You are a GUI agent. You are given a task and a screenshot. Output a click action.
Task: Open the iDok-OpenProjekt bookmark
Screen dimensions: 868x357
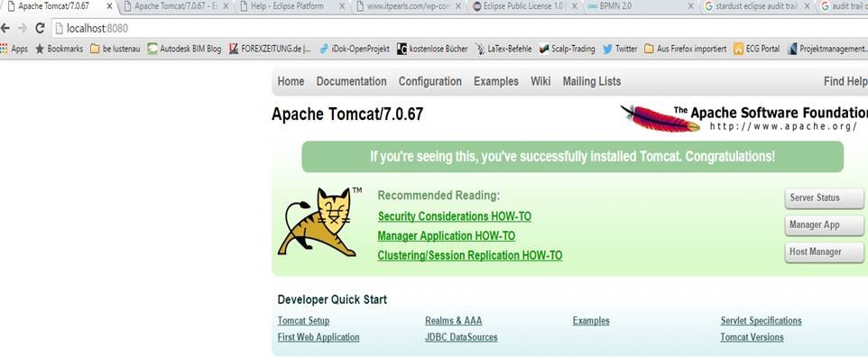click(355, 49)
